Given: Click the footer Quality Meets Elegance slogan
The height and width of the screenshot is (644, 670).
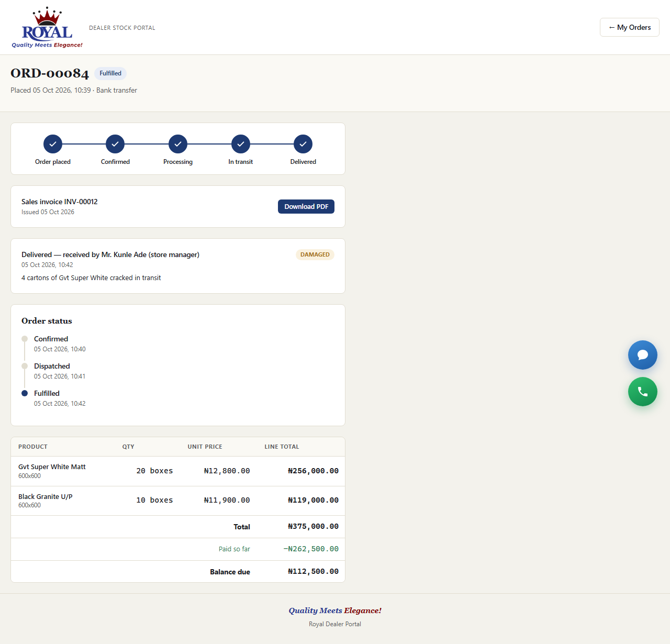Looking at the screenshot, I should tap(335, 610).
